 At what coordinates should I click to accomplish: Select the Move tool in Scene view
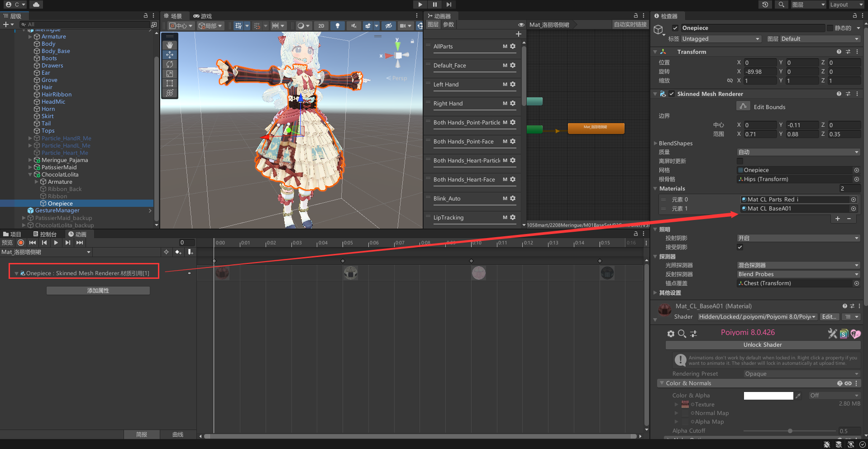[x=170, y=55]
